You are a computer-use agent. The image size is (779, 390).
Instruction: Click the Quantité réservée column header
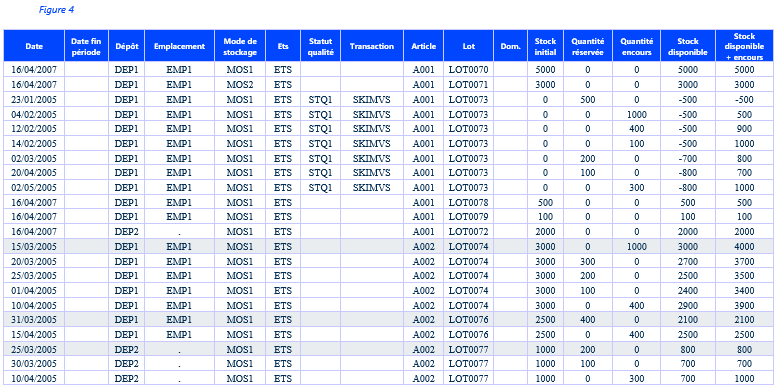tap(588, 46)
